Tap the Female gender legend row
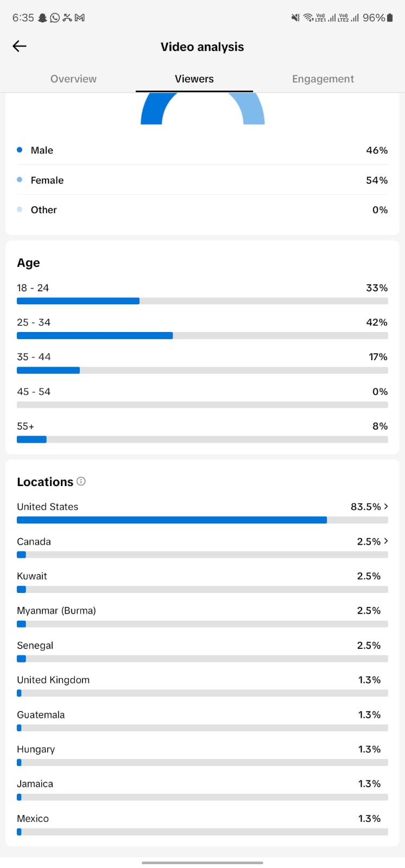The width and height of the screenshot is (405, 868). [x=202, y=180]
